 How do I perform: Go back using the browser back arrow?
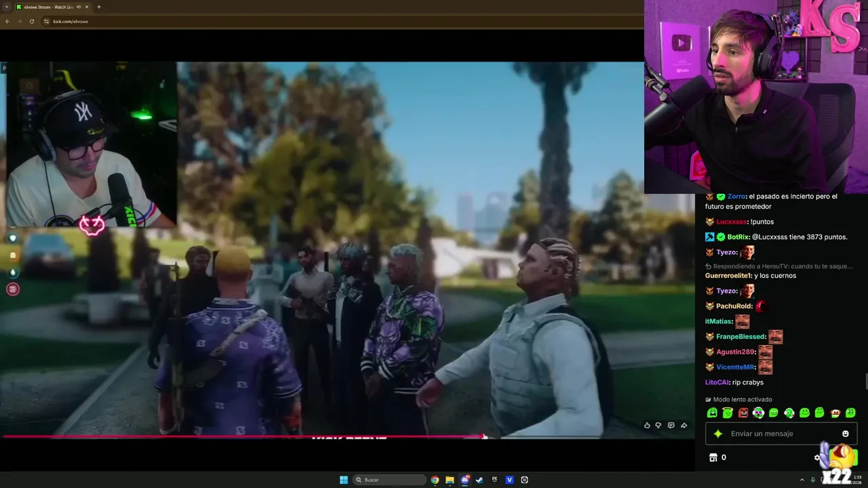point(7,21)
